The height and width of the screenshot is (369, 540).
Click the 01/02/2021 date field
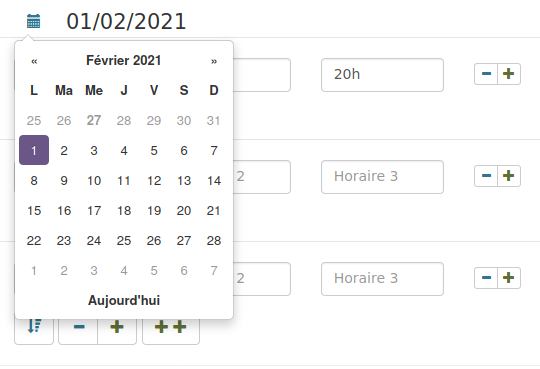[x=126, y=21]
